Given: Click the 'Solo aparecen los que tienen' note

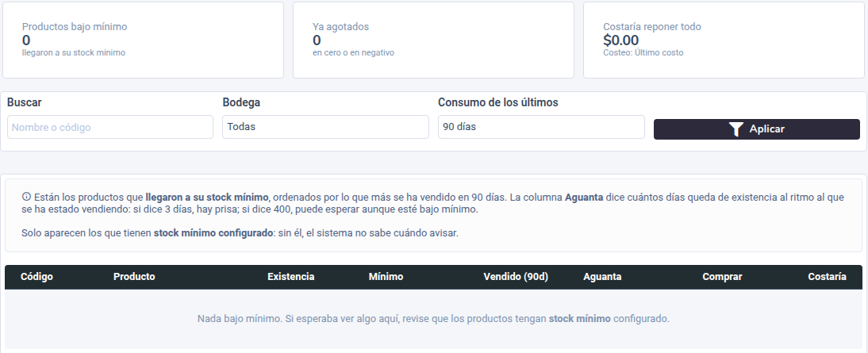Looking at the screenshot, I should point(240,233).
